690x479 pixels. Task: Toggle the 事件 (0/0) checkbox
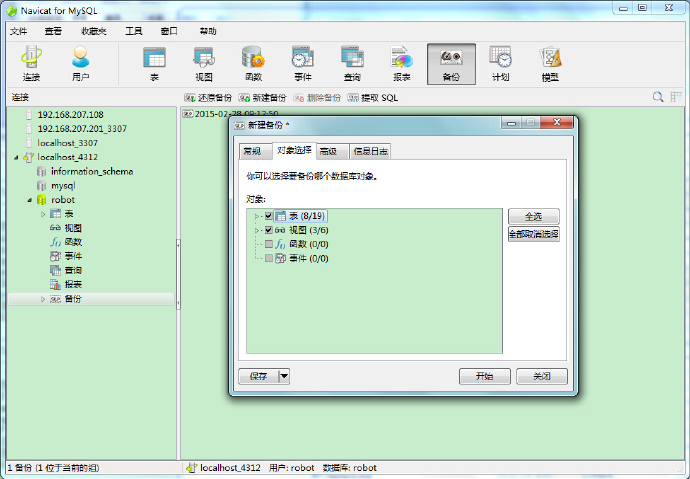click(x=269, y=258)
